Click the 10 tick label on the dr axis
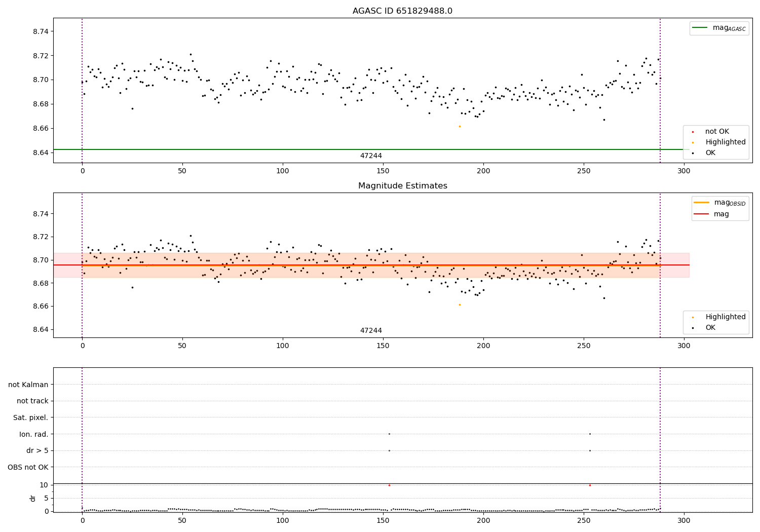The height and width of the screenshot is (532, 760). click(x=44, y=485)
